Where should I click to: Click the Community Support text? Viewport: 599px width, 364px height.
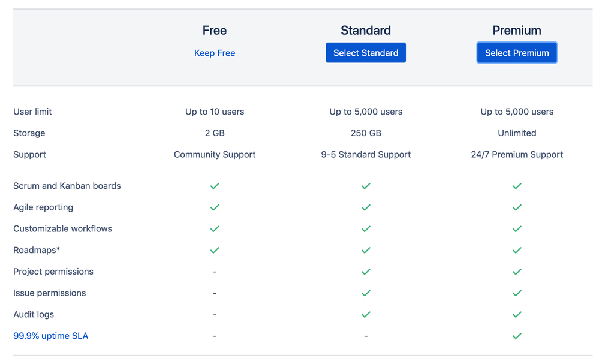215,154
